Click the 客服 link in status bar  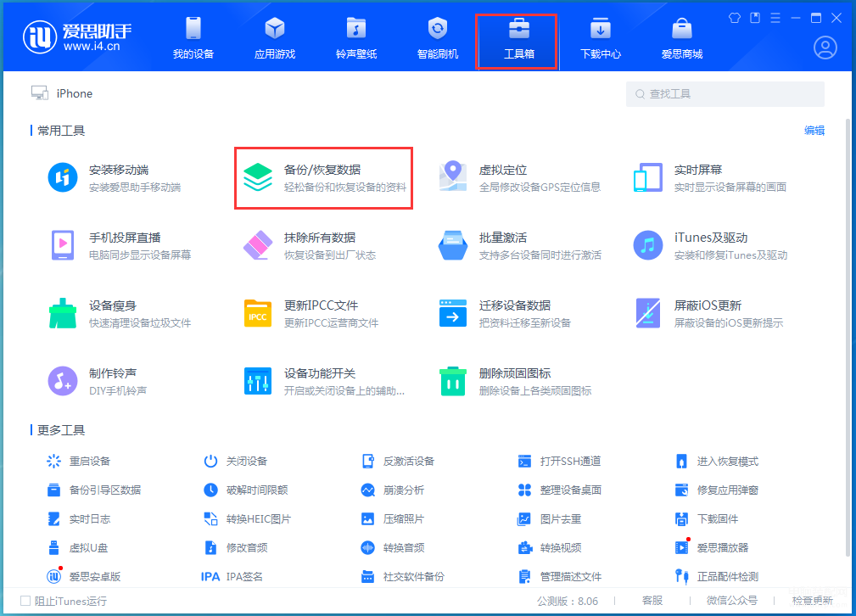pyautogui.click(x=652, y=601)
